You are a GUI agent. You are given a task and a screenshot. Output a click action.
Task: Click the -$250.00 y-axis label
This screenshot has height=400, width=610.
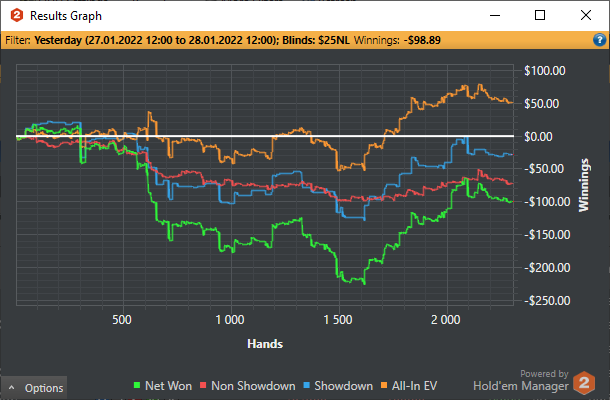(x=547, y=300)
